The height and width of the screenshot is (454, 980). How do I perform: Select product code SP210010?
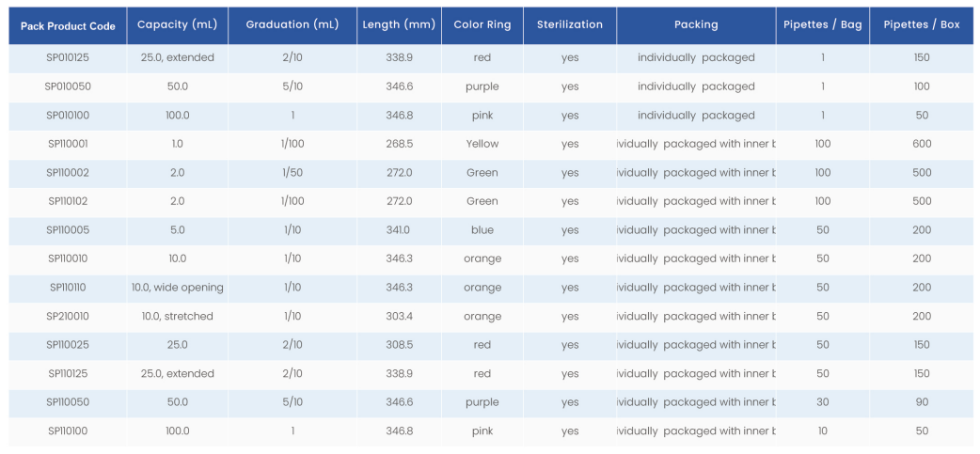pos(68,316)
